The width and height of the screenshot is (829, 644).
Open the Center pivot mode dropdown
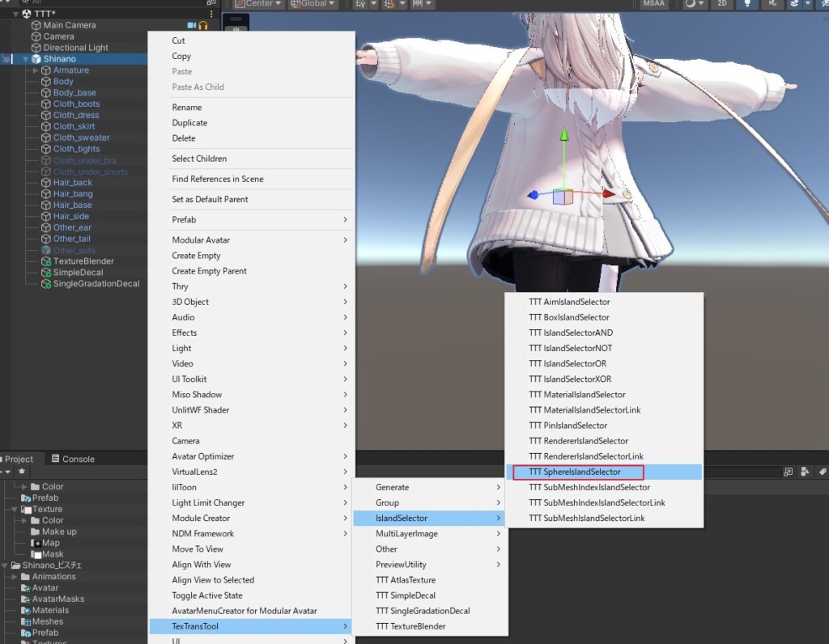(257, 4)
